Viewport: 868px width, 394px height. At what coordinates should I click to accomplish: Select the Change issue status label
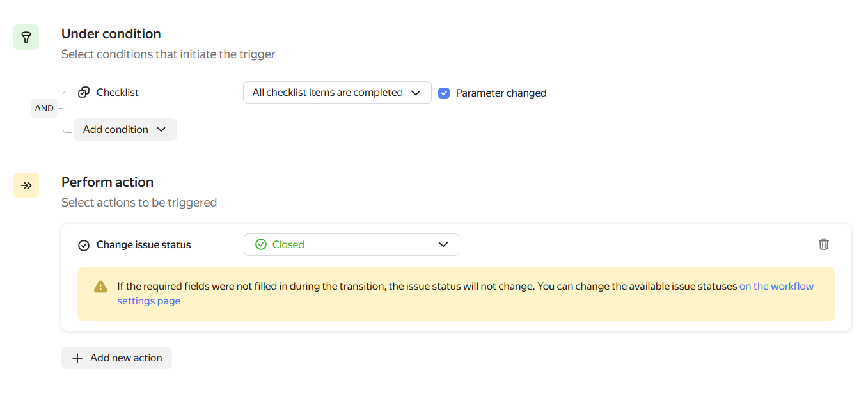pos(144,245)
